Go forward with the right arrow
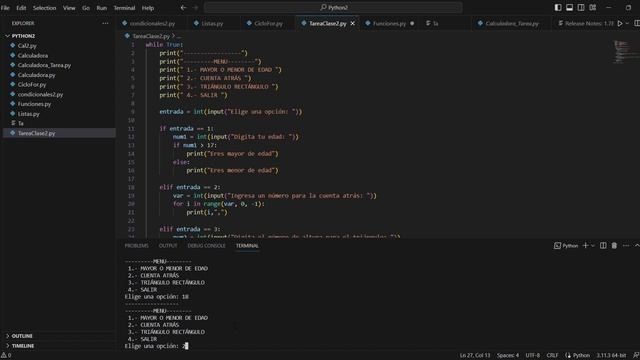This screenshot has width=640, height=360. (195, 7)
